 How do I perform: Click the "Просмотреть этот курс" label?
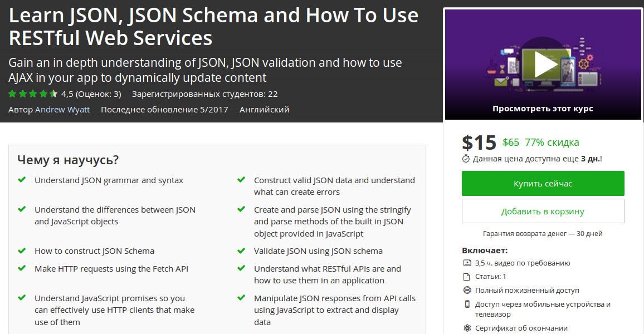click(543, 109)
